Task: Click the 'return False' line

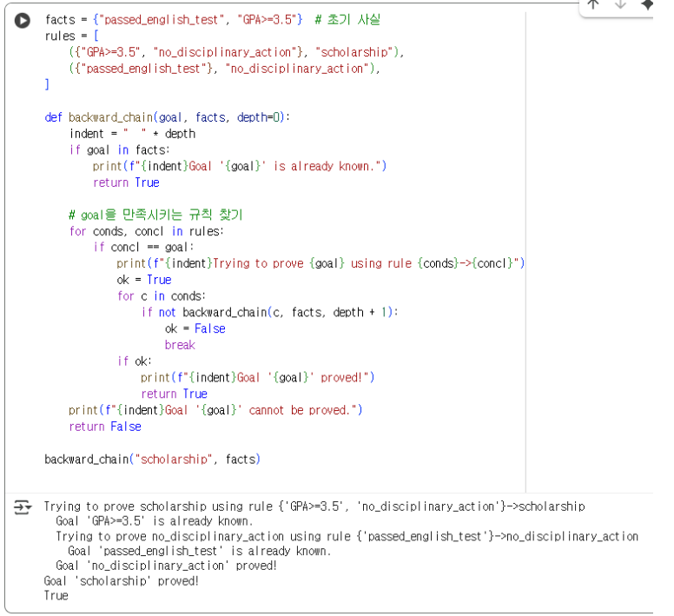Action: 105,427
